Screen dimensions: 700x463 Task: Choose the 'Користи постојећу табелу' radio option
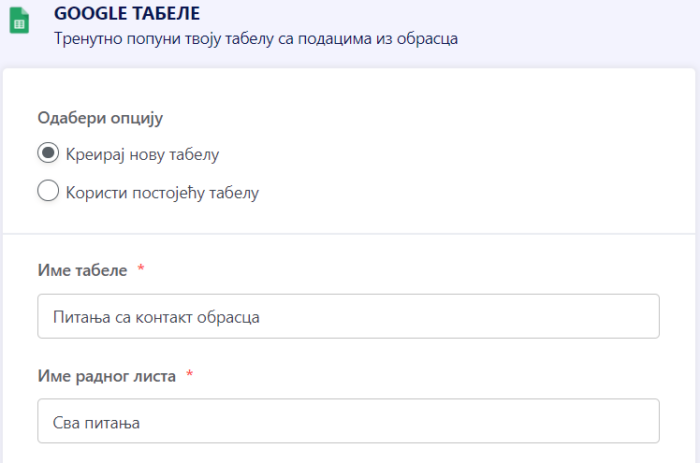click(47, 192)
